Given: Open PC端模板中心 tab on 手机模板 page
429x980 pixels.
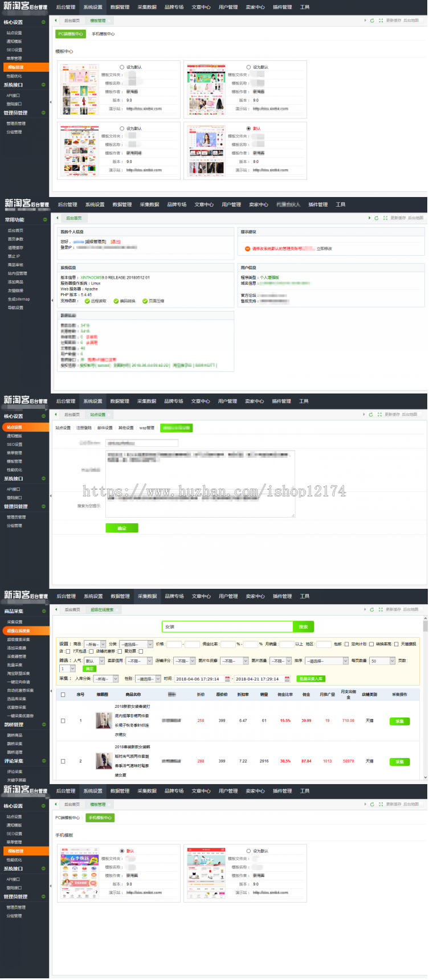Looking at the screenshot, I should click(67, 818).
